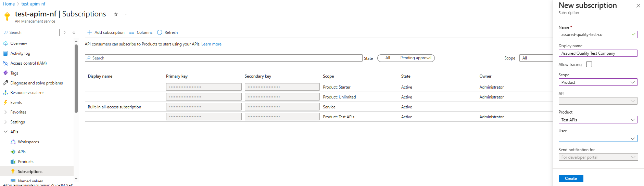Open the Scope filter dropdown showing All
Image resolution: width=644 pixels, height=186 pixels.
536,58
